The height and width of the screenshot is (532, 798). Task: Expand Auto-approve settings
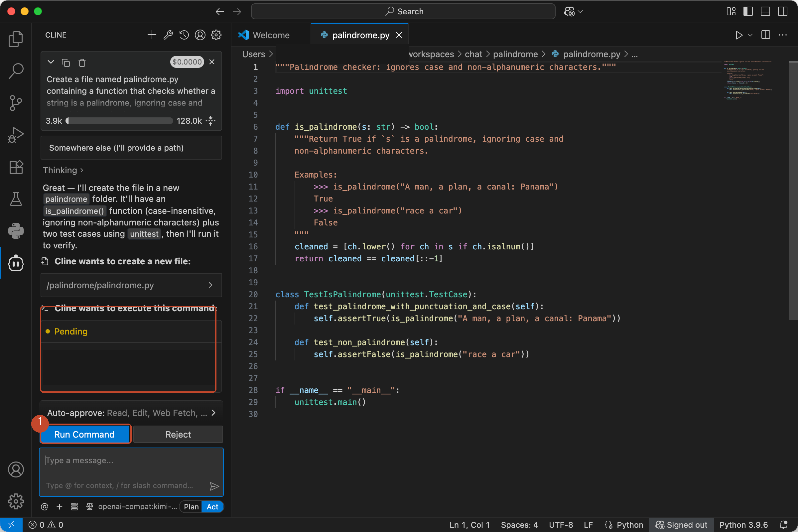coord(131,413)
